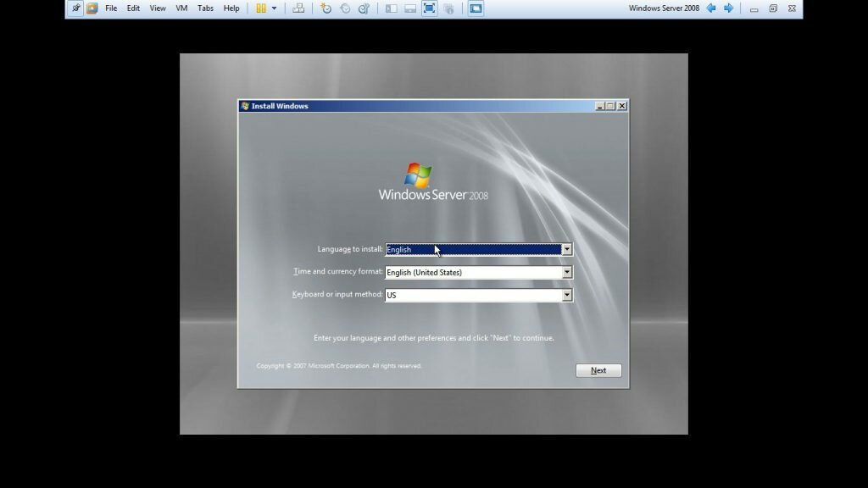The width and height of the screenshot is (868, 488).
Task: Unpin the VMware full-screen toolbar
Action: tap(75, 8)
